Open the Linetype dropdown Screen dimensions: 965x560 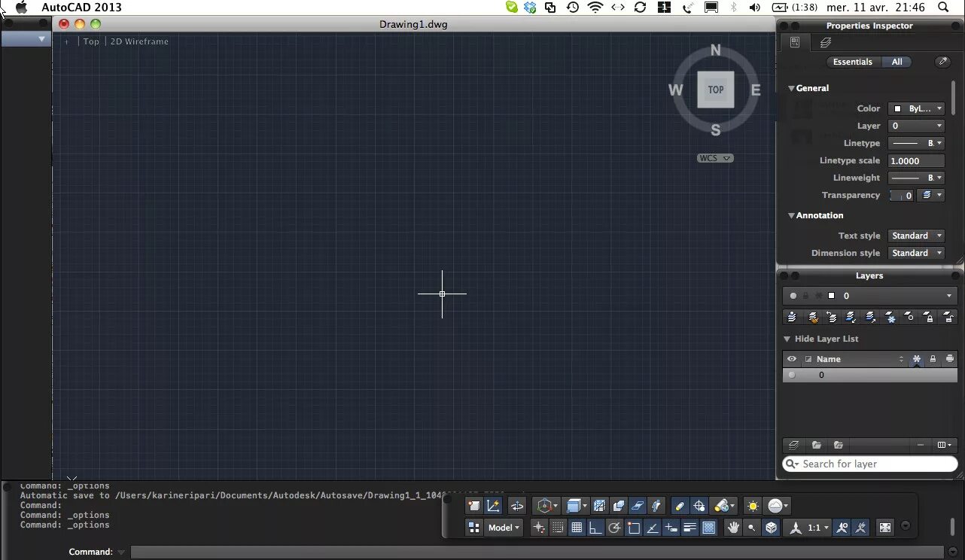pyautogui.click(x=916, y=143)
